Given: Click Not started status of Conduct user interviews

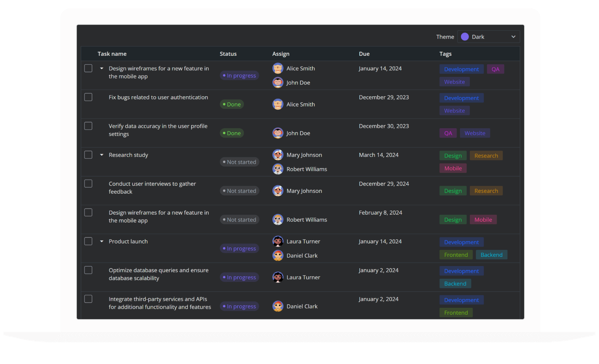Looking at the screenshot, I should point(240,191).
